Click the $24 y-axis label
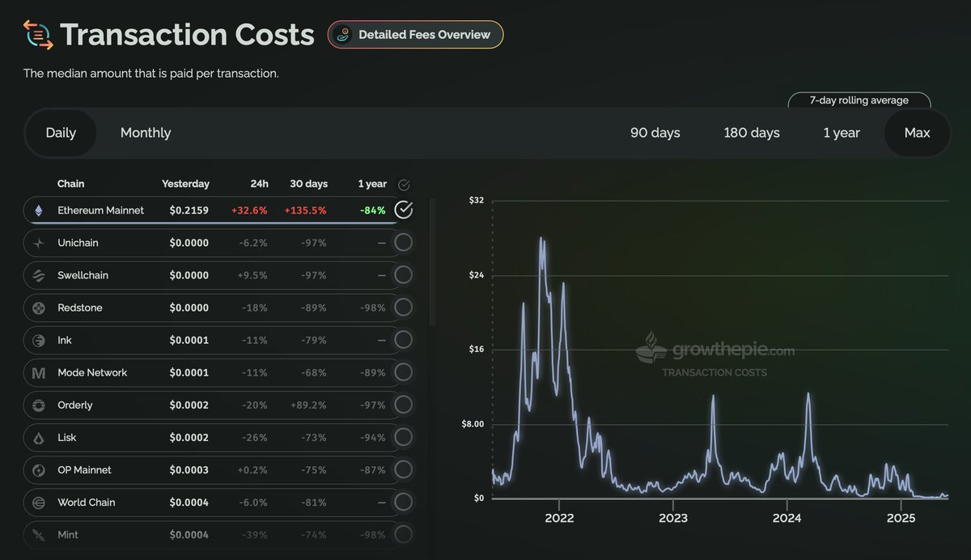Viewport: 971px width, 560px height. (x=477, y=275)
